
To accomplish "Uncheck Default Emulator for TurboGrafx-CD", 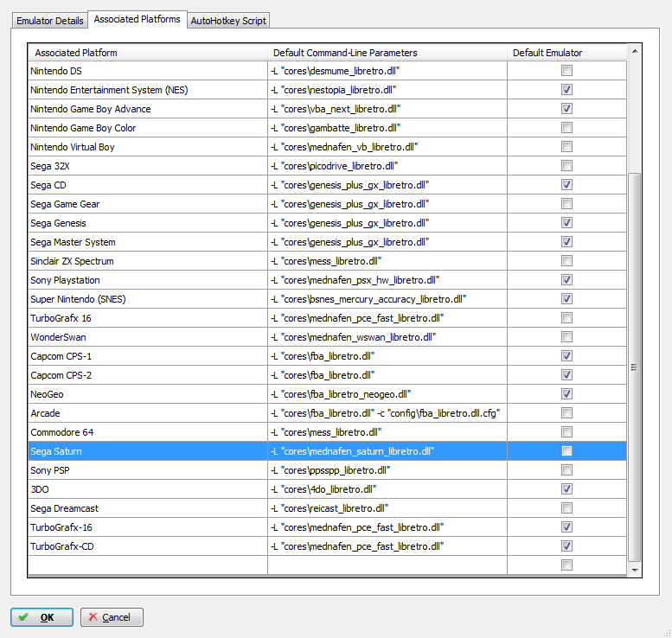I will pos(566,546).
